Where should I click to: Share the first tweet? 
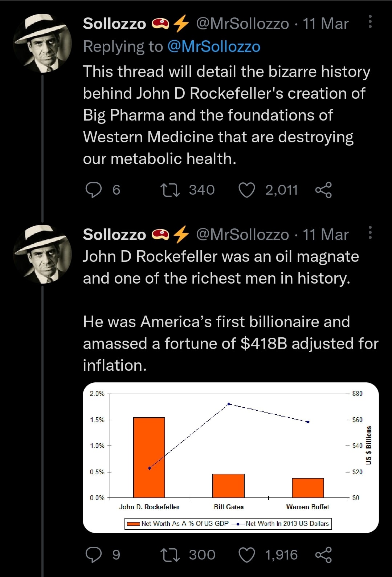tap(323, 190)
